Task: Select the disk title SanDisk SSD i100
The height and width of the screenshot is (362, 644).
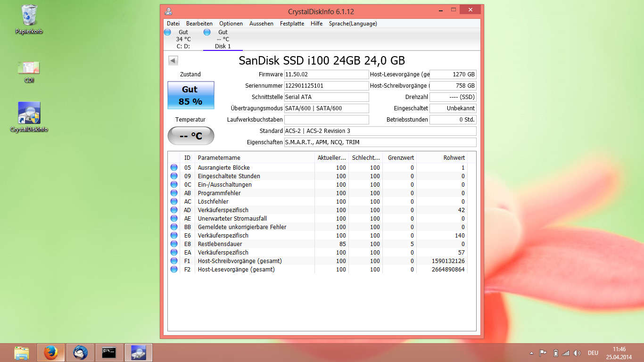Action: [322, 60]
